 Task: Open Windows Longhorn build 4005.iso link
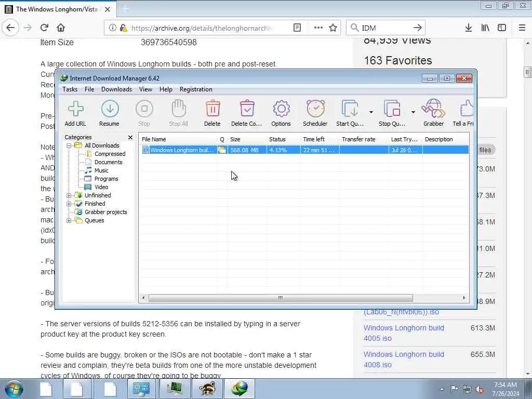pos(404,333)
